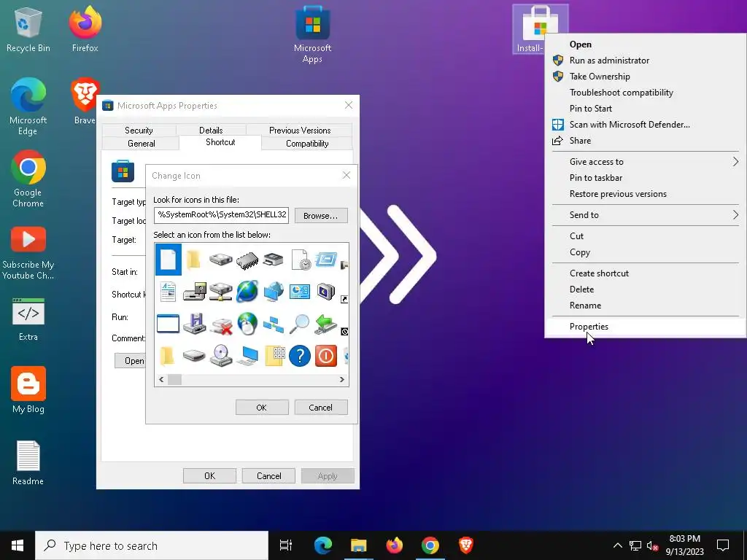Switch to the Previous Versions tab

(300, 131)
